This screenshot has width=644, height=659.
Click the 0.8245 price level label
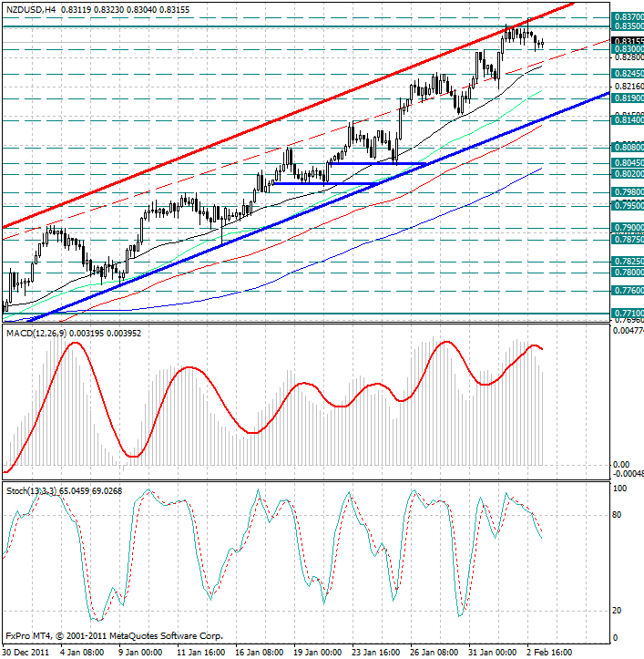pyautogui.click(x=628, y=74)
